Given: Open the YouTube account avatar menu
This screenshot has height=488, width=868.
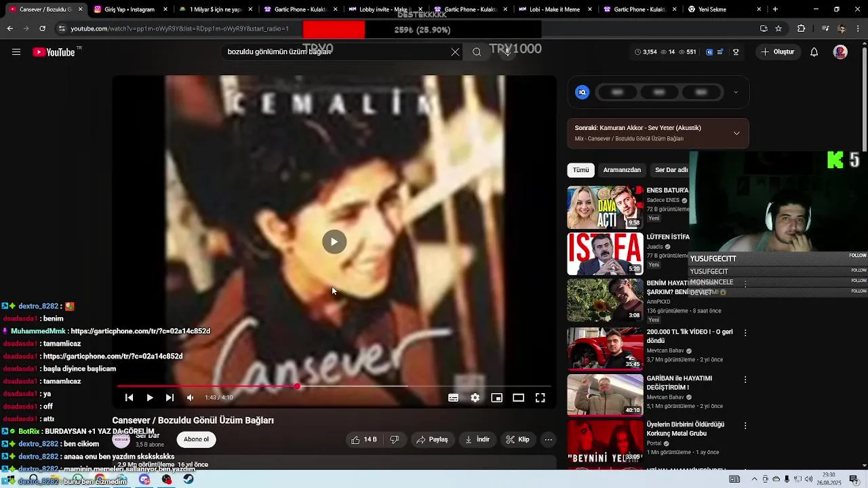Looking at the screenshot, I should tap(840, 52).
